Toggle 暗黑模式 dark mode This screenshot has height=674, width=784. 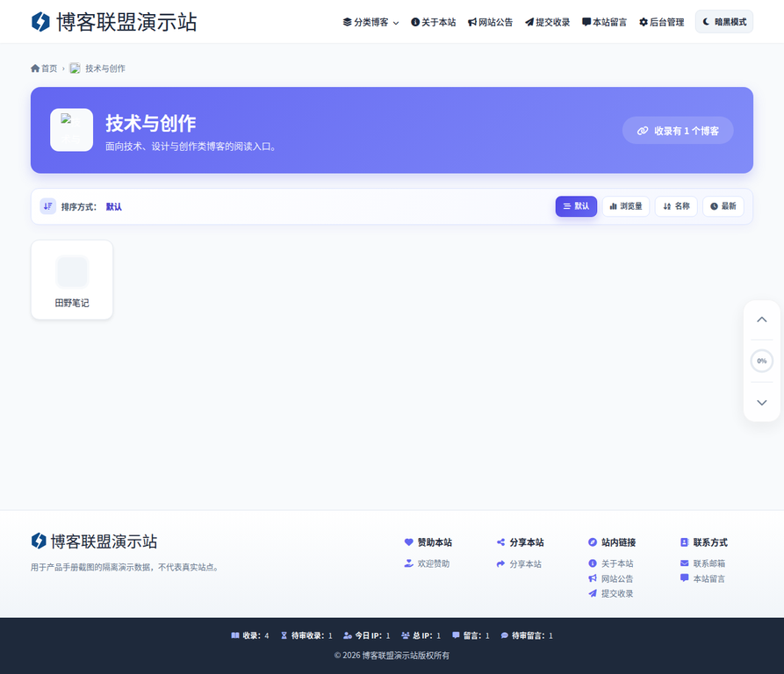tap(724, 22)
